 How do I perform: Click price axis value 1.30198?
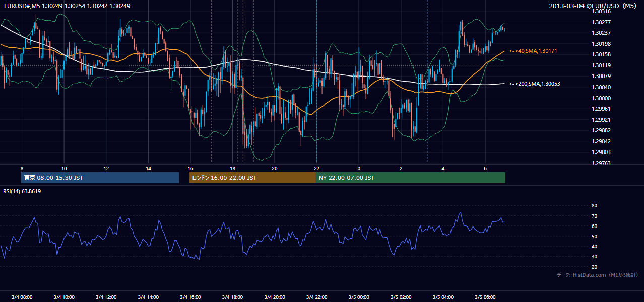(600, 44)
